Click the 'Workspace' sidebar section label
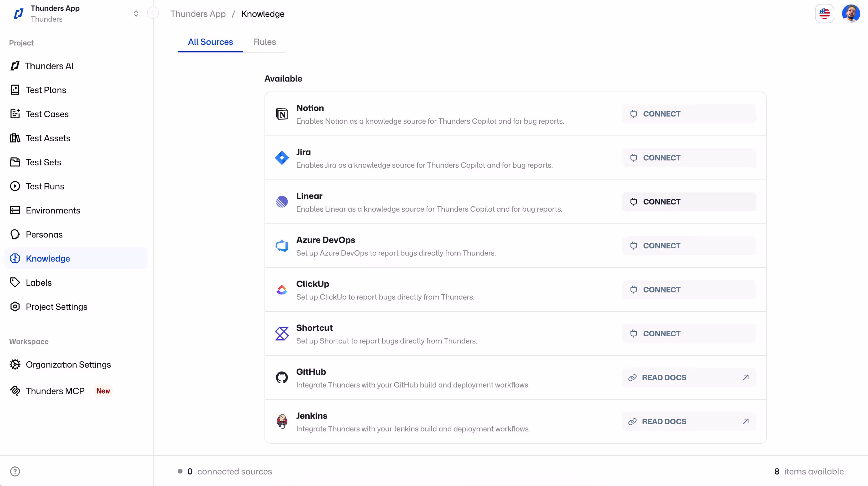This screenshot has width=868, height=486. pyautogui.click(x=29, y=341)
